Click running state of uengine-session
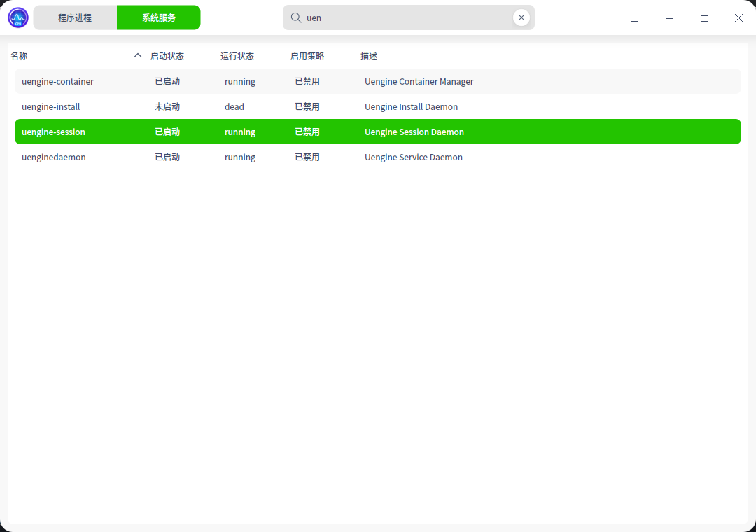 tap(240, 132)
